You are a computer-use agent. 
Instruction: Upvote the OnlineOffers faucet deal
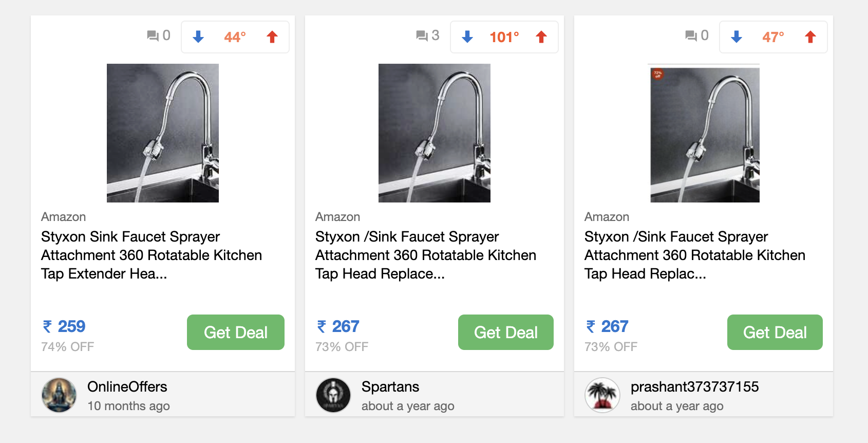272,37
